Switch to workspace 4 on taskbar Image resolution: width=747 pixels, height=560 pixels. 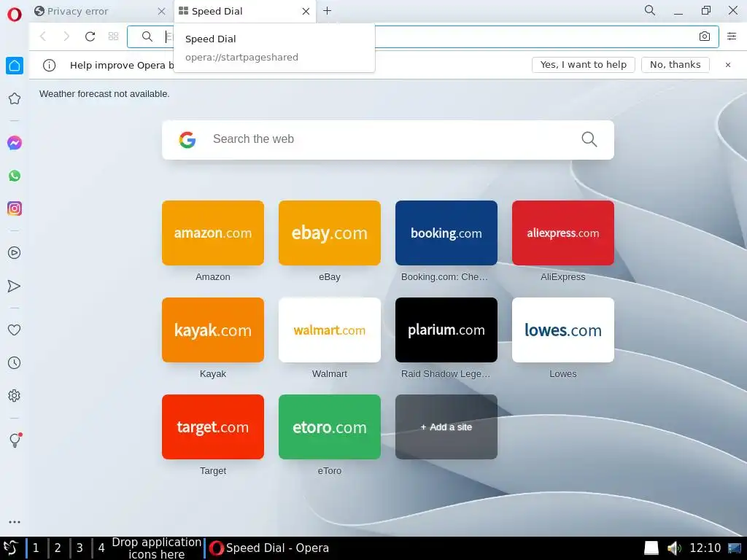click(x=101, y=548)
